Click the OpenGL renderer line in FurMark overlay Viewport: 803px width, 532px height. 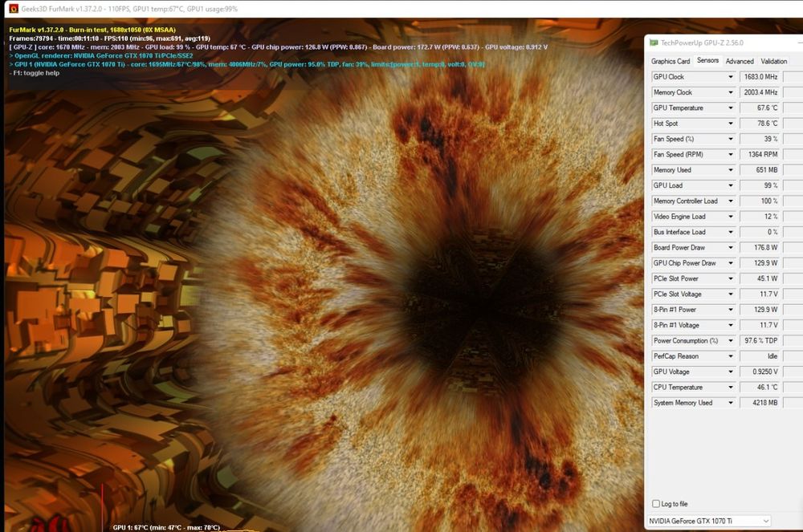click(x=101, y=55)
